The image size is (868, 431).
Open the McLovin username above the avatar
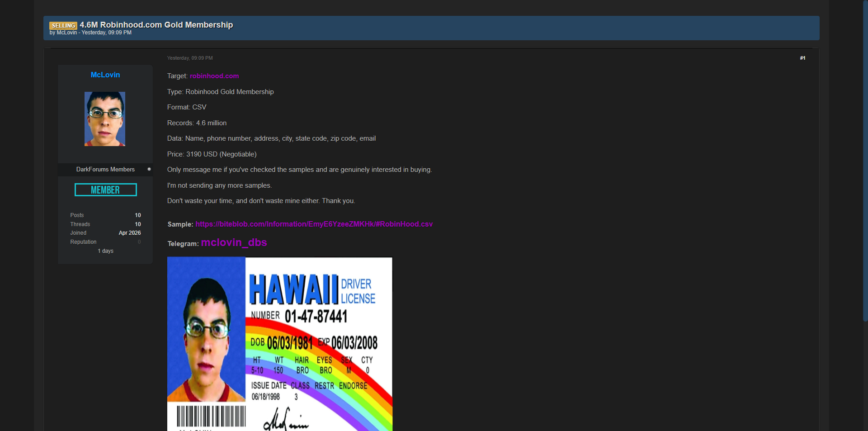105,75
